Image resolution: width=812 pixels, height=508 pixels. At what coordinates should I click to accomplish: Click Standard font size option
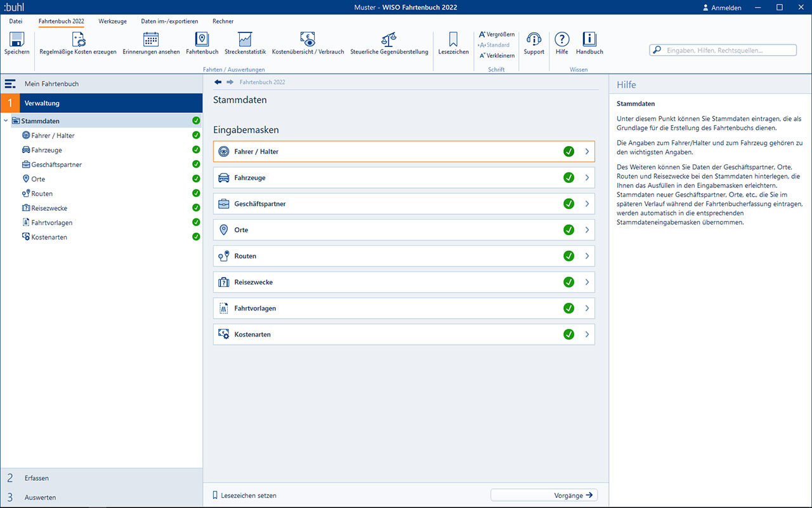[x=494, y=45]
